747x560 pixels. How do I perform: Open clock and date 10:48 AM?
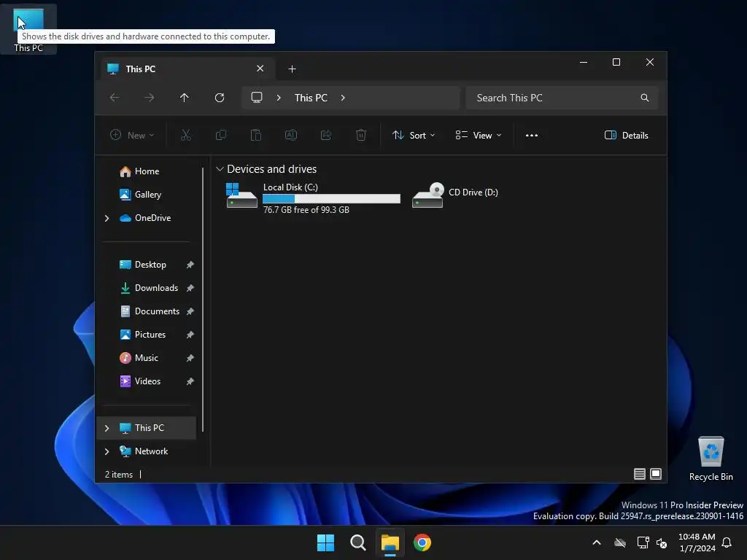click(x=697, y=542)
